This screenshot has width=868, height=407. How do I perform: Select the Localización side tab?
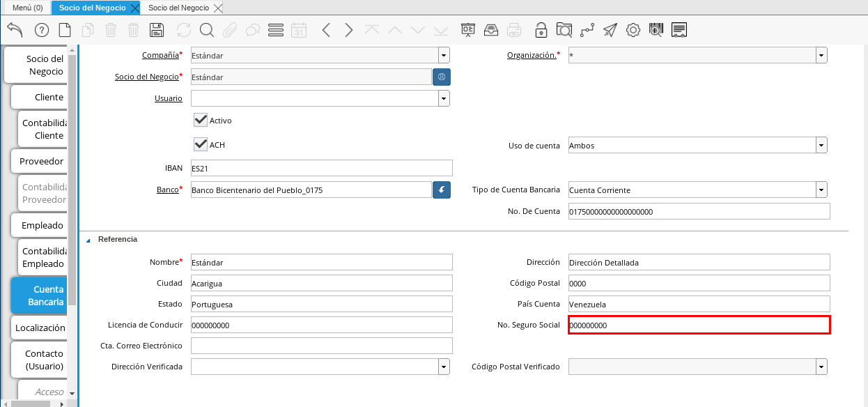click(40, 328)
